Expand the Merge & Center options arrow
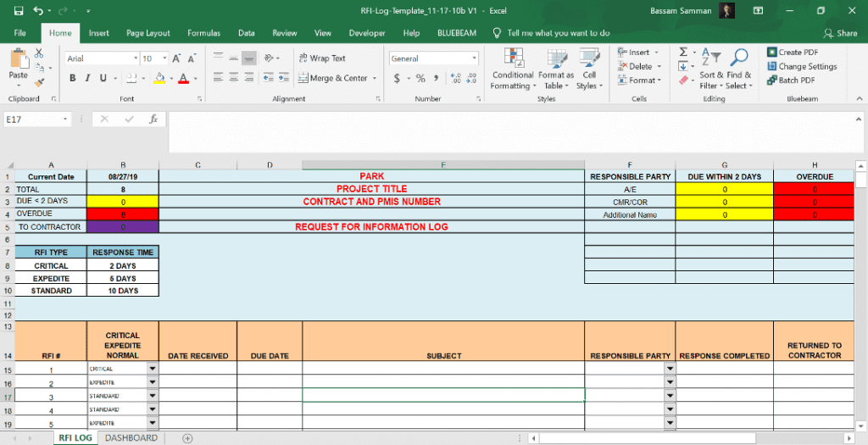Image resolution: width=868 pixels, height=445 pixels. pyautogui.click(x=375, y=79)
